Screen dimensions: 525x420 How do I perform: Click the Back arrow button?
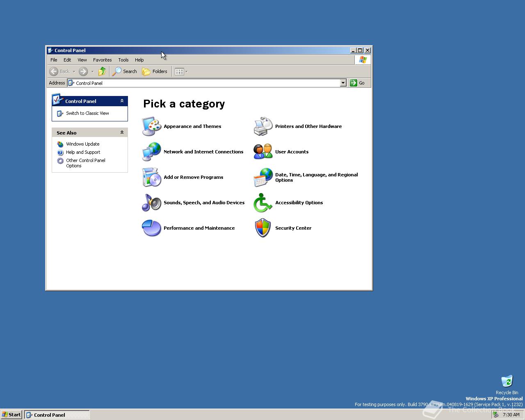coord(60,71)
